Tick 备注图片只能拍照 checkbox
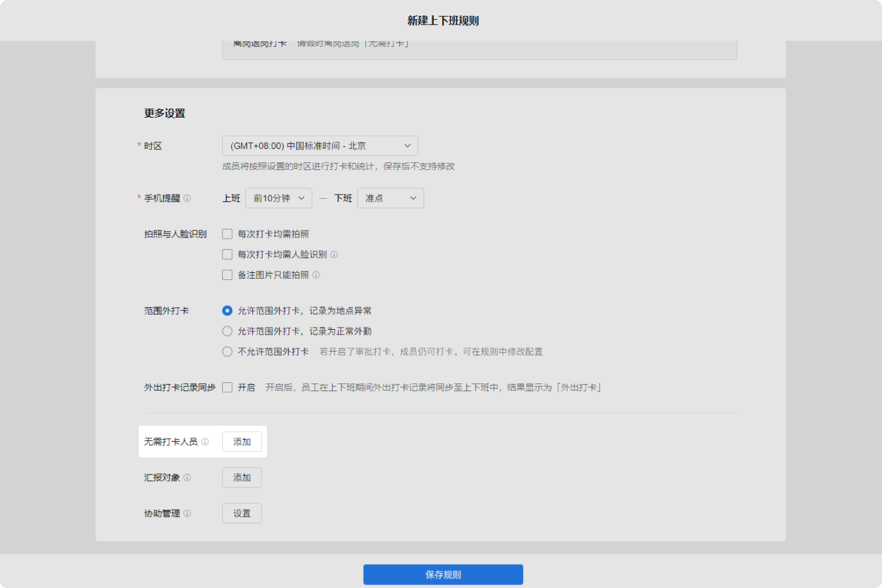The width and height of the screenshot is (882, 588). click(228, 275)
